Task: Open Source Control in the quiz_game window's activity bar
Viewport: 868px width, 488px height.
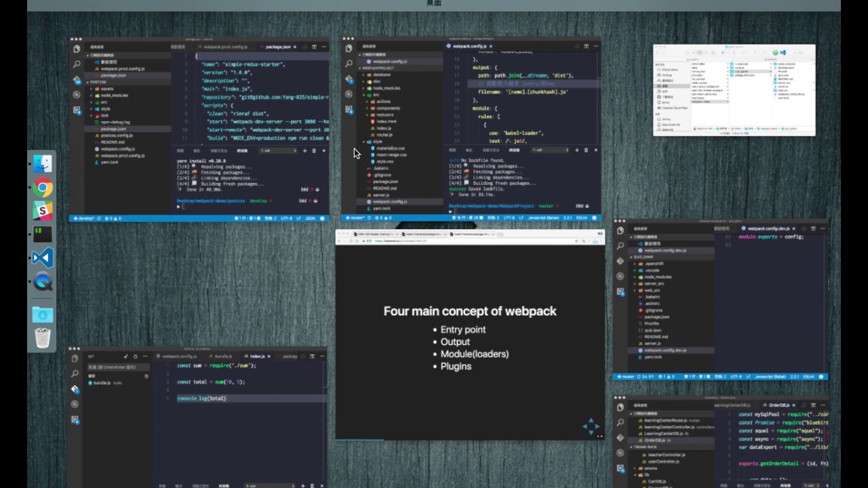Action: click(620, 260)
